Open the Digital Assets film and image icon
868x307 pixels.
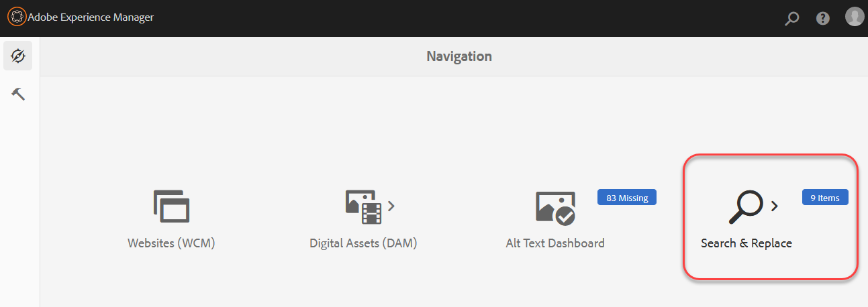363,206
